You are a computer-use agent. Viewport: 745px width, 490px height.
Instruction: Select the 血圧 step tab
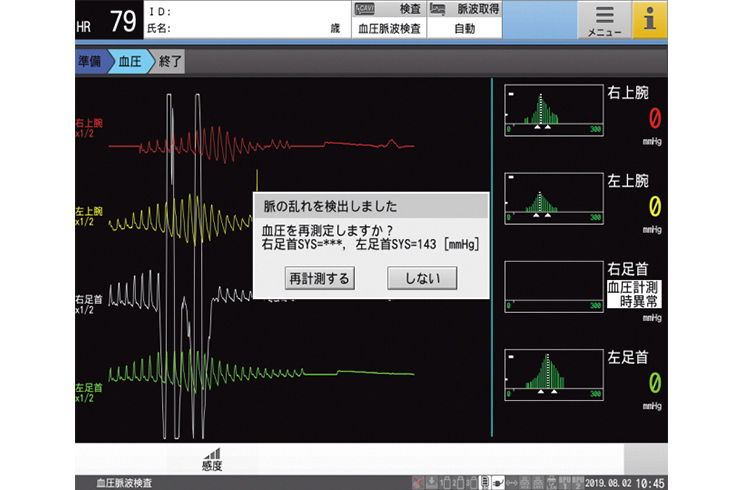[130, 61]
